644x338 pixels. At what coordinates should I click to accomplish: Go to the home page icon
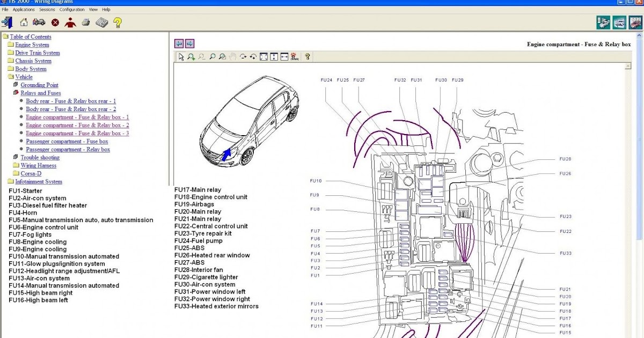[24, 23]
